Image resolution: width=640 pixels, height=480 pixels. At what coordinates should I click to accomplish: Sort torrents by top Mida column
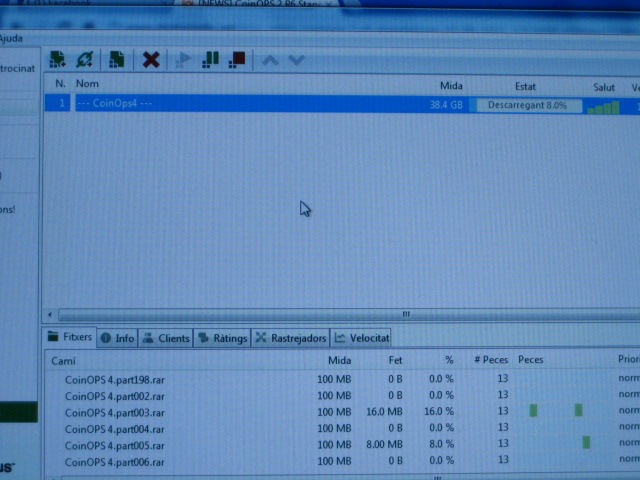point(451,86)
